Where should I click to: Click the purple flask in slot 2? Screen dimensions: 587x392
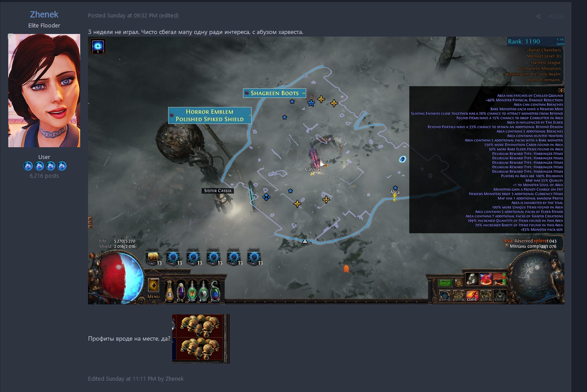(180, 291)
